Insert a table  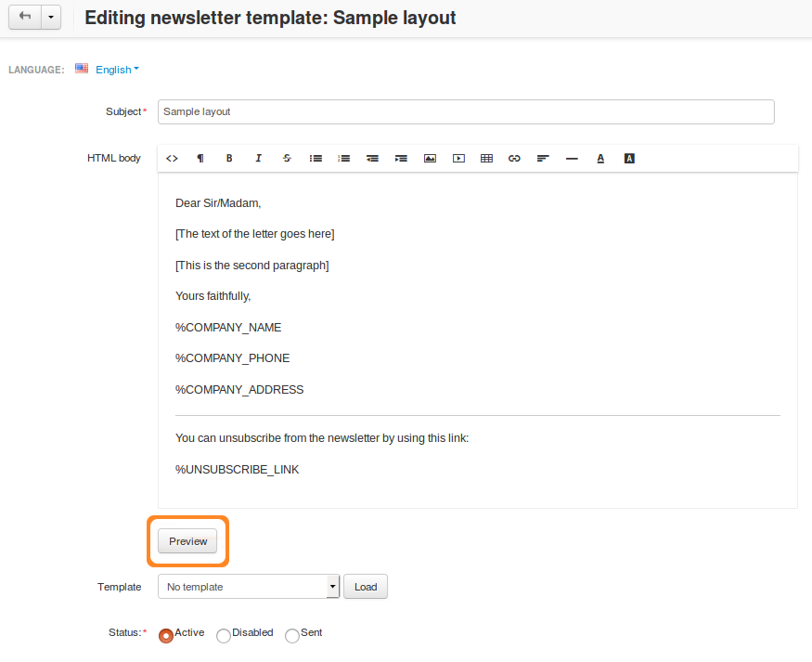tap(487, 159)
